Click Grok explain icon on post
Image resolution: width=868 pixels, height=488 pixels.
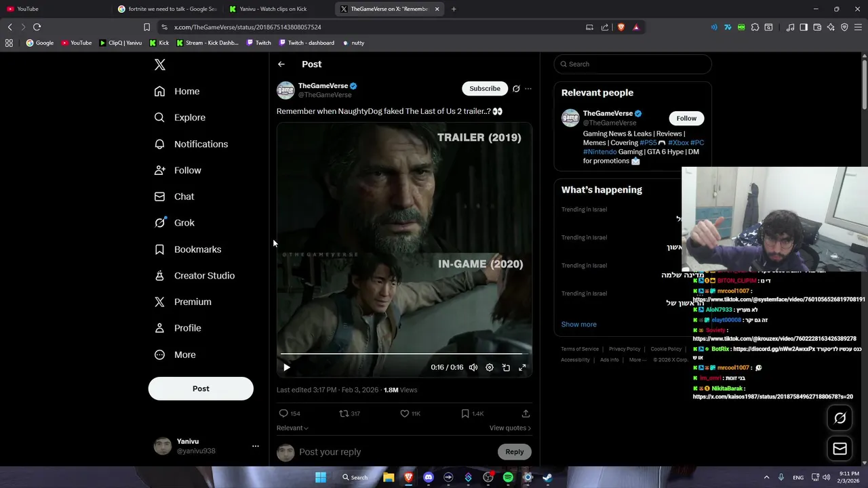[x=516, y=89]
